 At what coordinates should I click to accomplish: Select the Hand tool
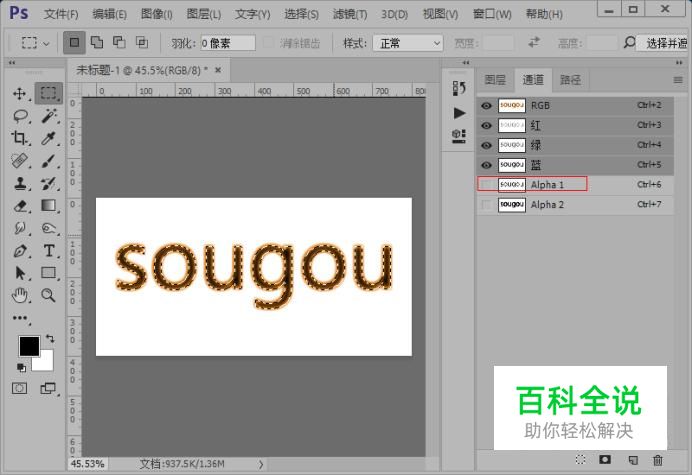pos(20,295)
